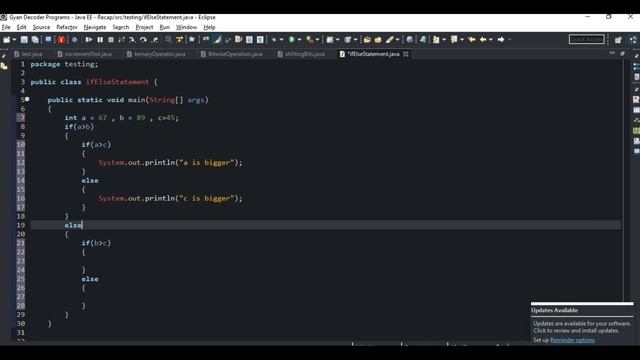
Task: Click the "c is bigger" string on line 16
Action: [x=207, y=198]
